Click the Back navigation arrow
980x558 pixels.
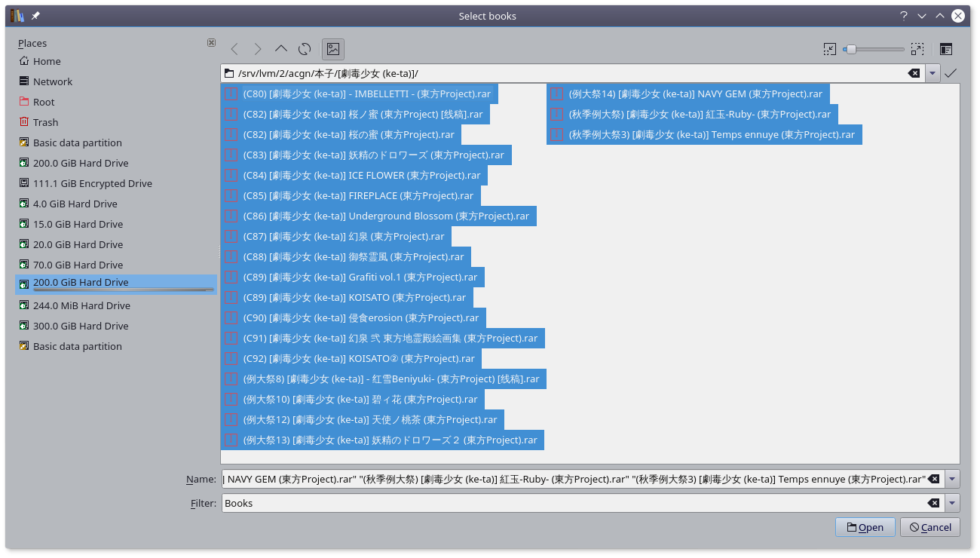234,49
